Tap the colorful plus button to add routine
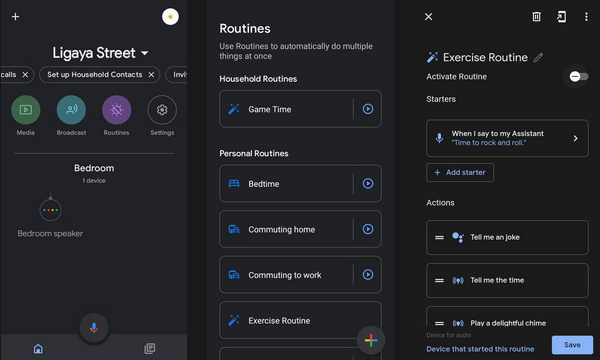 [x=371, y=340]
